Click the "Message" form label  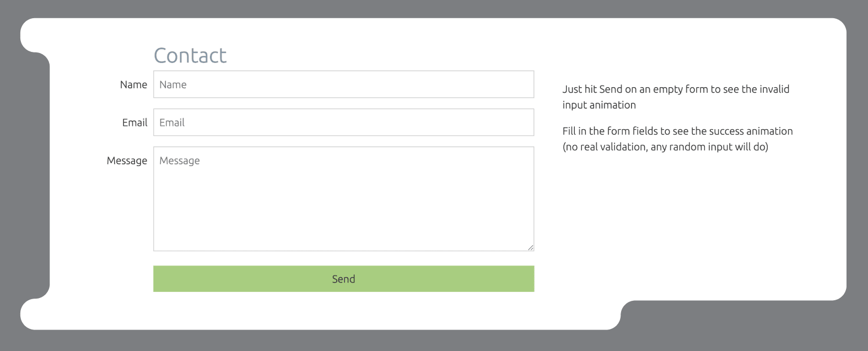127,161
